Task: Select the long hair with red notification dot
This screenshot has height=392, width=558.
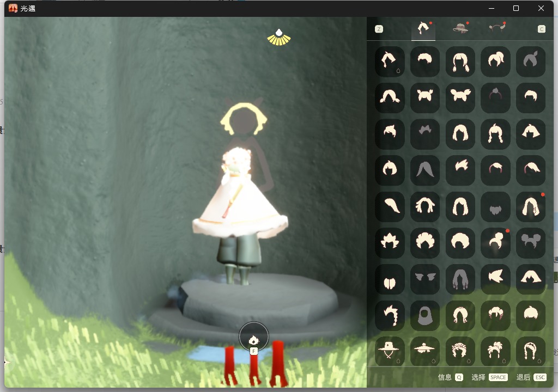Action: coord(531,206)
